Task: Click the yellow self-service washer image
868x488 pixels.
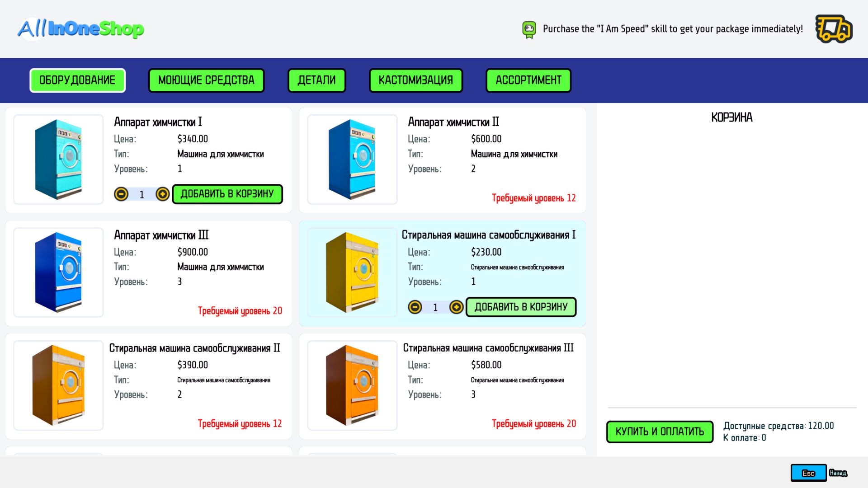Action: (x=352, y=272)
